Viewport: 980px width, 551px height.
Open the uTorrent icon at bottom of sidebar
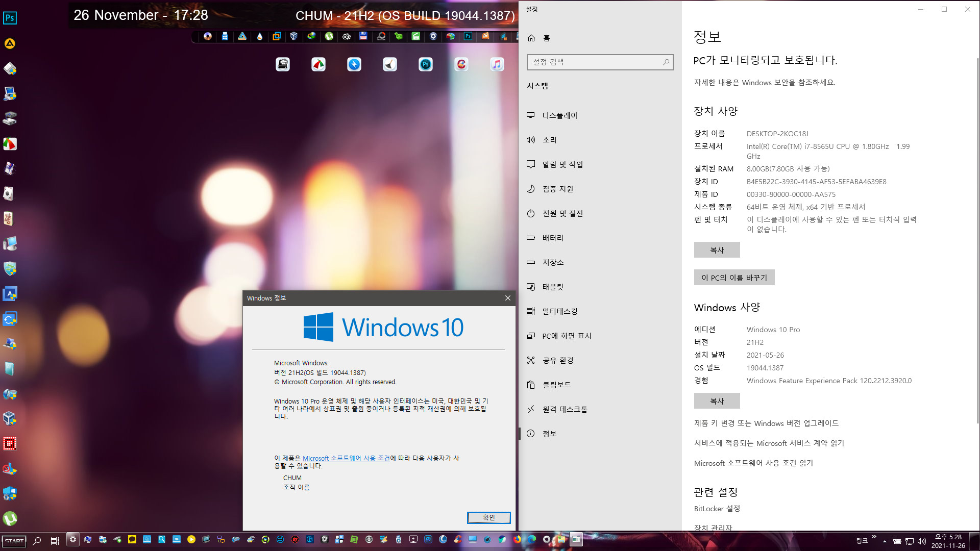[10, 519]
